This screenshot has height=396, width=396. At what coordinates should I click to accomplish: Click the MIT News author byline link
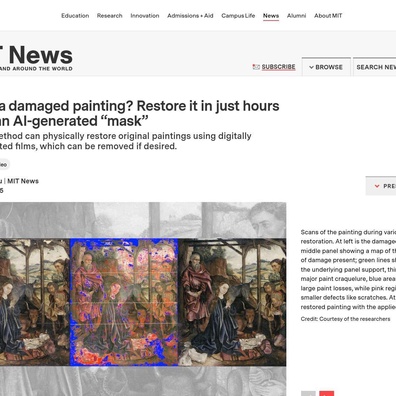tap(23, 181)
